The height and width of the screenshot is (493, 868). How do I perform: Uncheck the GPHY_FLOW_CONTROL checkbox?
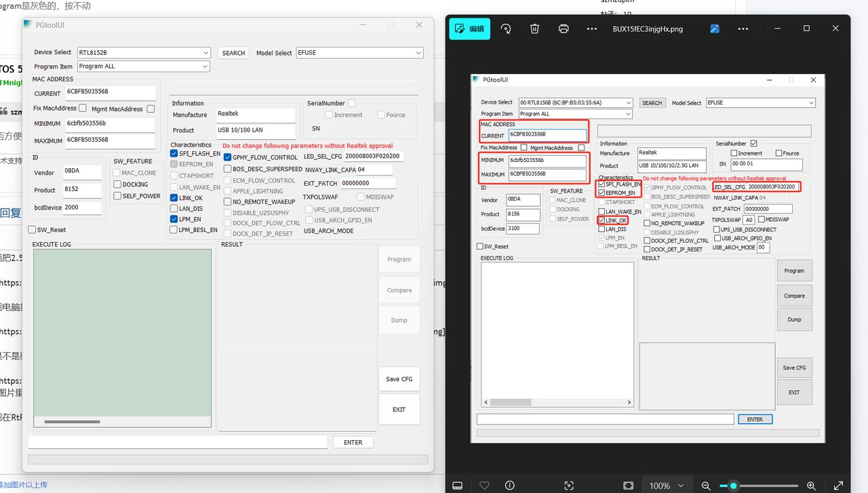[228, 157]
